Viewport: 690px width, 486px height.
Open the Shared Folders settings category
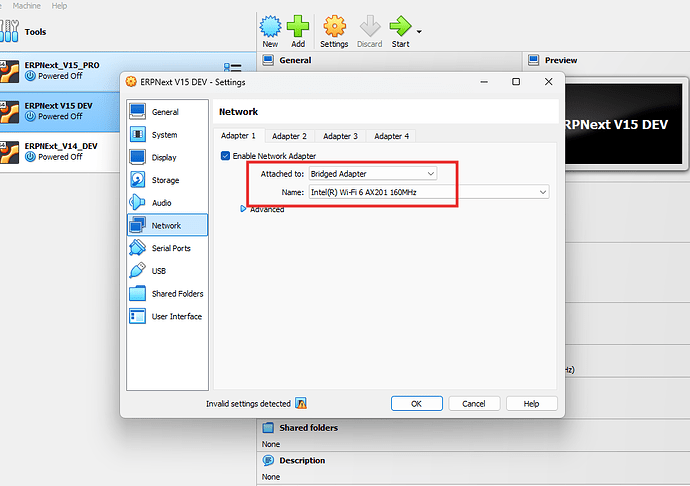167,294
